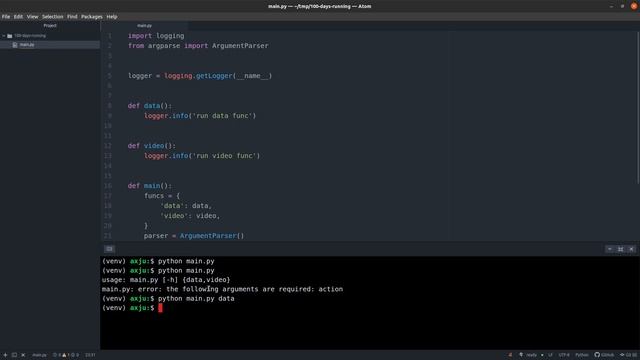Click the 'usage: main.py' terminal output line
640x360 pixels.
(166, 280)
